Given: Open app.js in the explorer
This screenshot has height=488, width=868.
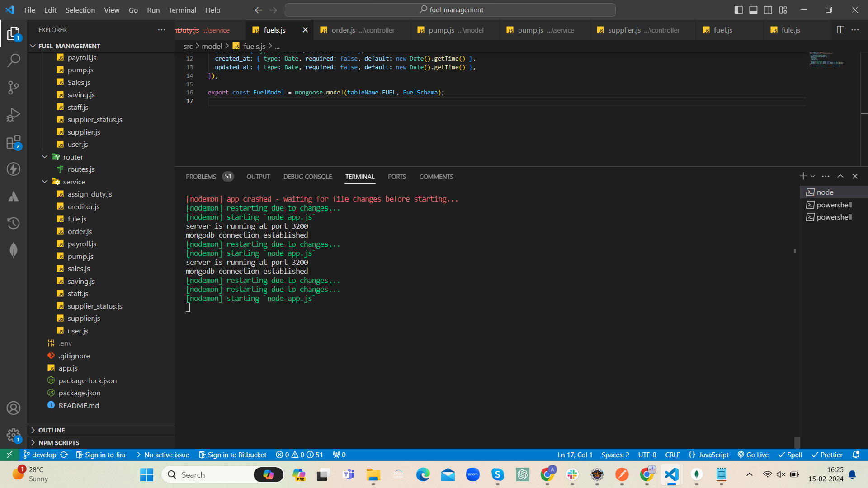Looking at the screenshot, I should (68, 368).
